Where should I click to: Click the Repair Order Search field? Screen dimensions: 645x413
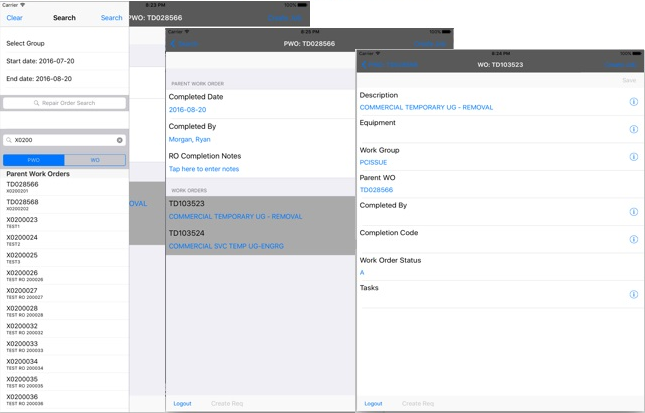(65, 103)
